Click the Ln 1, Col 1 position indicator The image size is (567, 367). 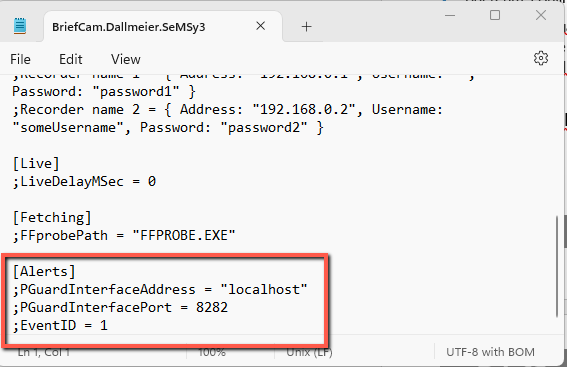tap(43, 352)
